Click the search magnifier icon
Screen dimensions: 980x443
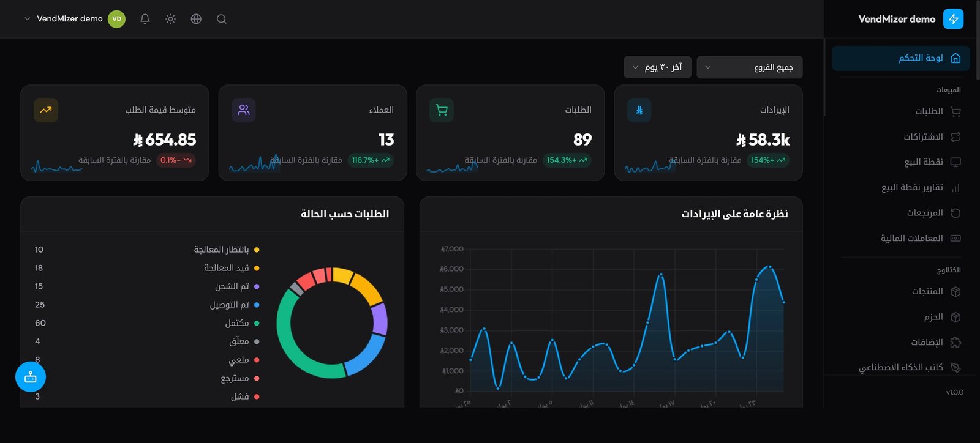(x=222, y=19)
